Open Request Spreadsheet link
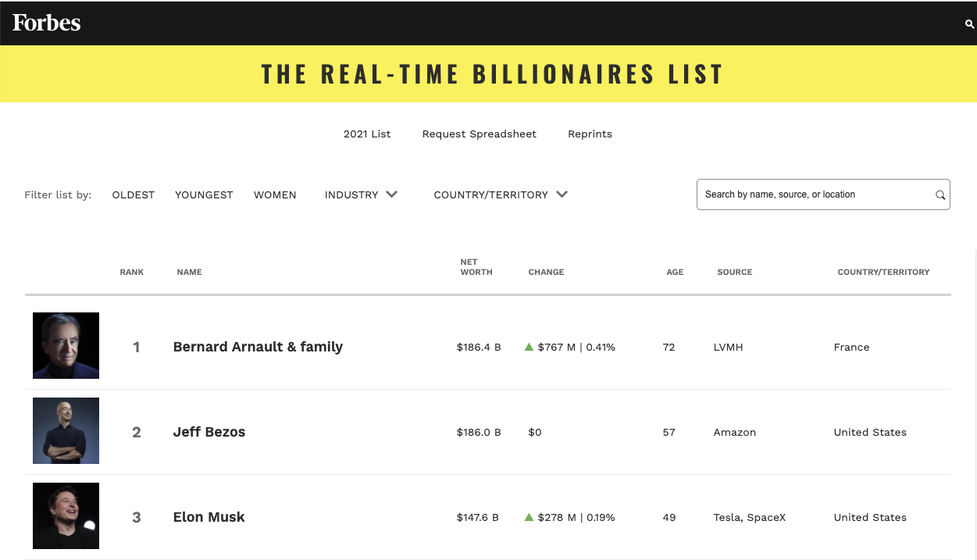 point(480,134)
